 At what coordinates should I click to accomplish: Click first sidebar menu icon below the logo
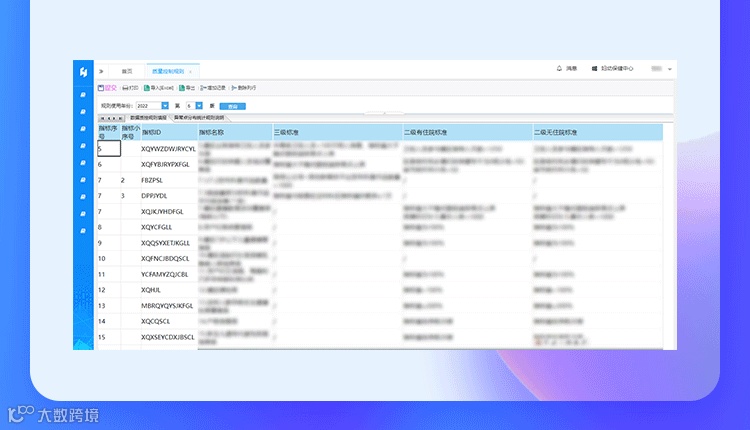[83, 95]
